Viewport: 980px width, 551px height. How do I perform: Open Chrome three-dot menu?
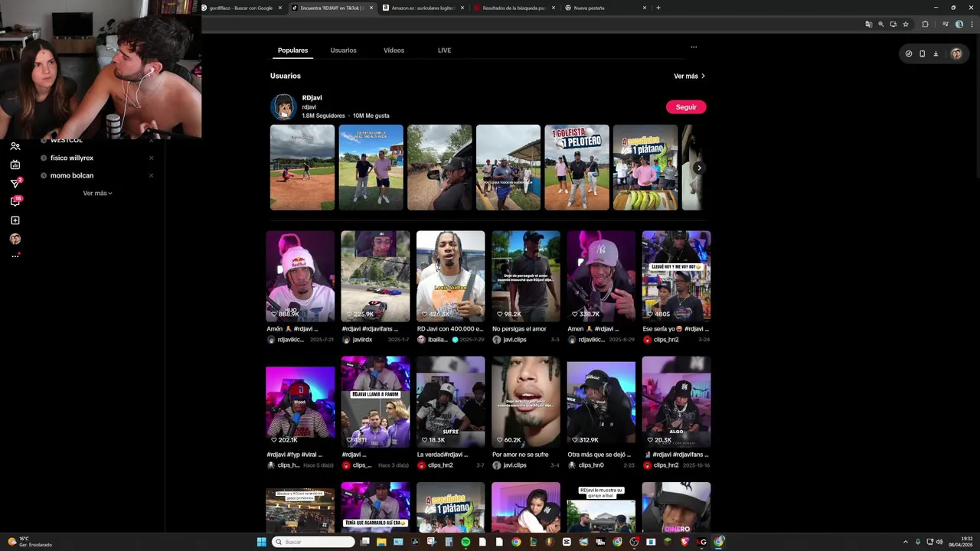[x=971, y=24]
